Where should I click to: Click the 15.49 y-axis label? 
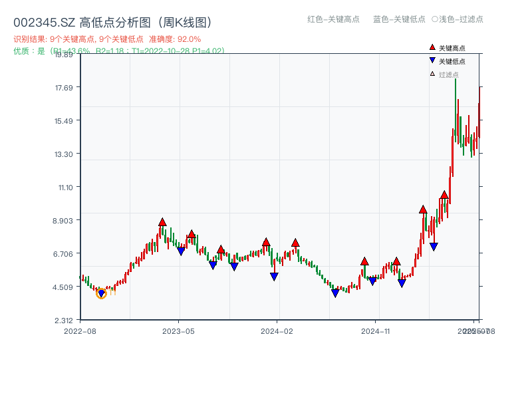coord(64,121)
